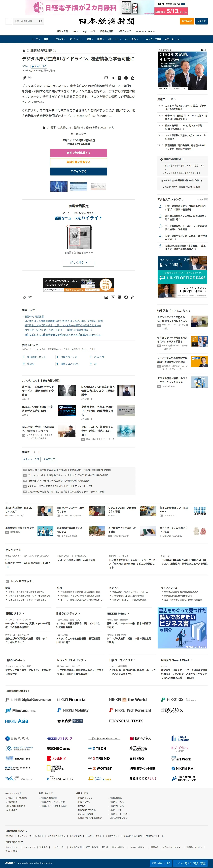Open the NIKKEI Mobility logo
Screen dimensions: 213x868
pyautogui.click(x=73, y=710)
